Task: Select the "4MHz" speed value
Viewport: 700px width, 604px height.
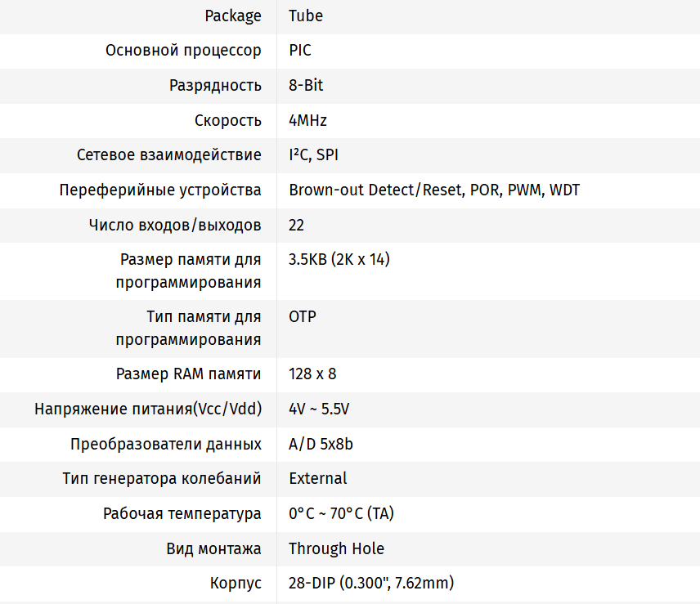Action: (x=307, y=120)
